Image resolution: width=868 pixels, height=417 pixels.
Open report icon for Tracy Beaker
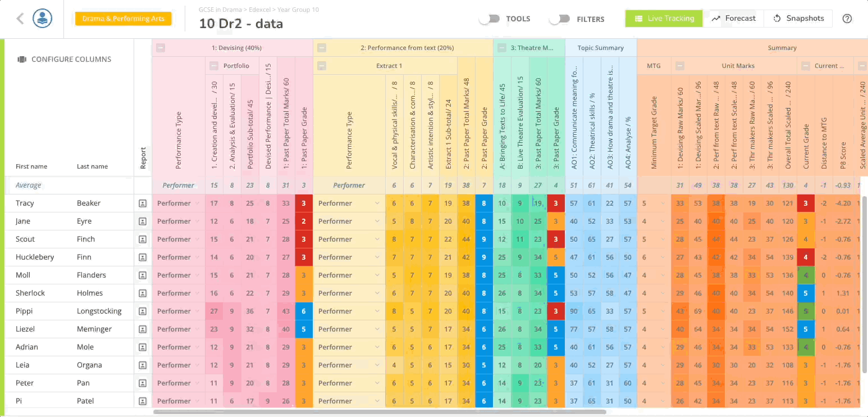click(x=143, y=203)
